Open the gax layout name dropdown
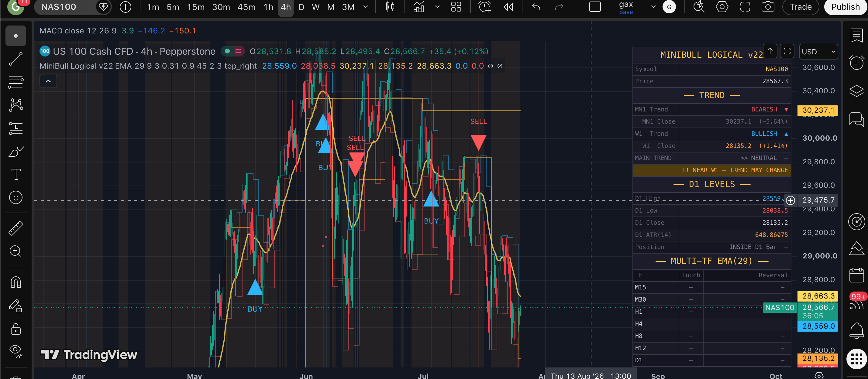The width and height of the screenshot is (868, 379). click(x=653, y=7)
